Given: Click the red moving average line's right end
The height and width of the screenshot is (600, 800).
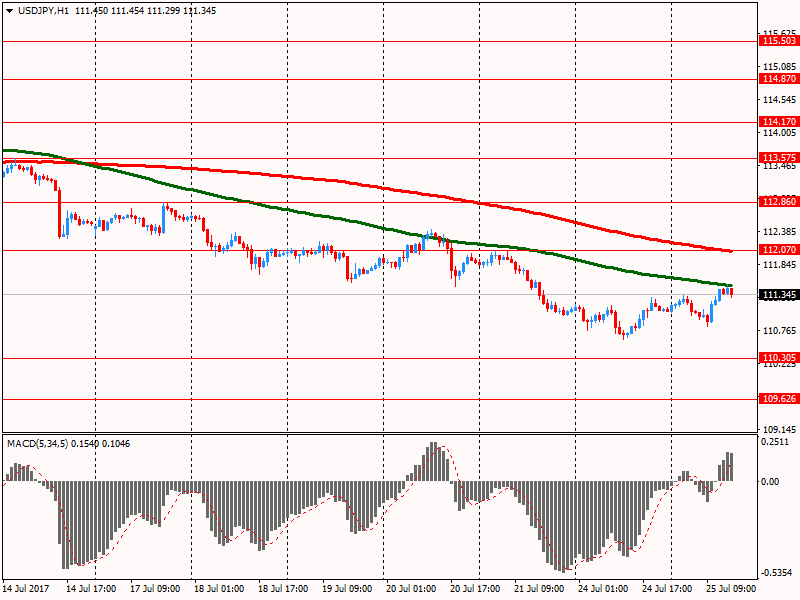Looking at the screenshot, I should tap(730, 251).
